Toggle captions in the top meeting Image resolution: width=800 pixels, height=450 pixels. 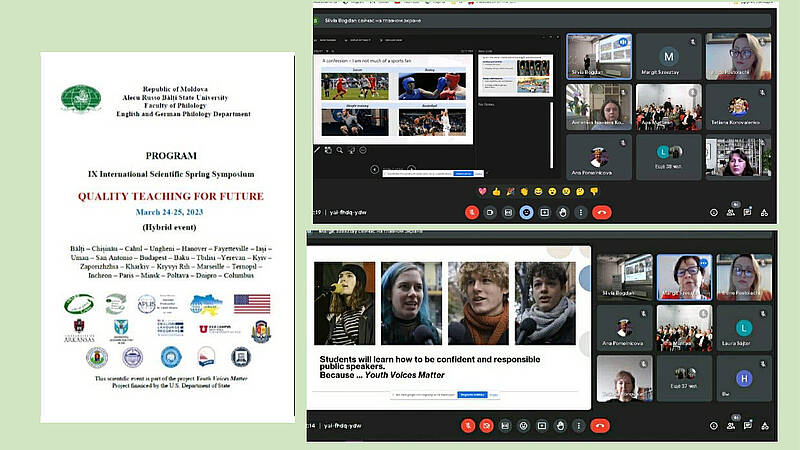click(x=507, y=212)
